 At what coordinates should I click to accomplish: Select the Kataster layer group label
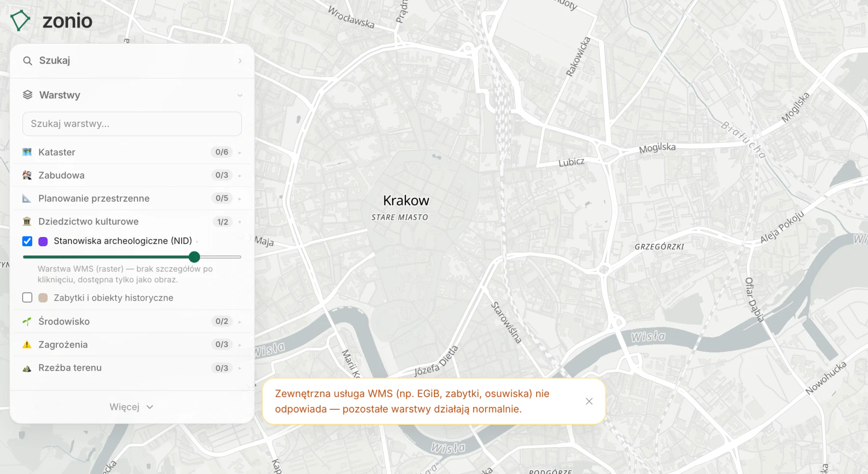tap(57, 152)
